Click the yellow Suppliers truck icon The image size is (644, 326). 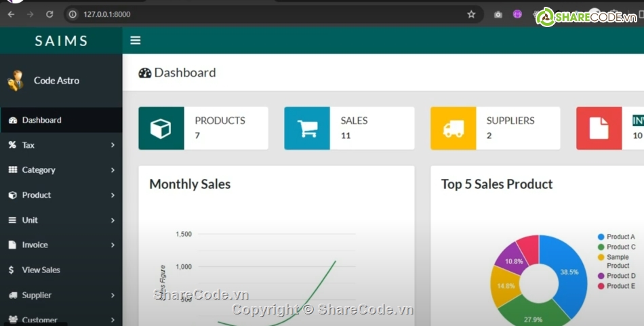click(x=453, y=128)
